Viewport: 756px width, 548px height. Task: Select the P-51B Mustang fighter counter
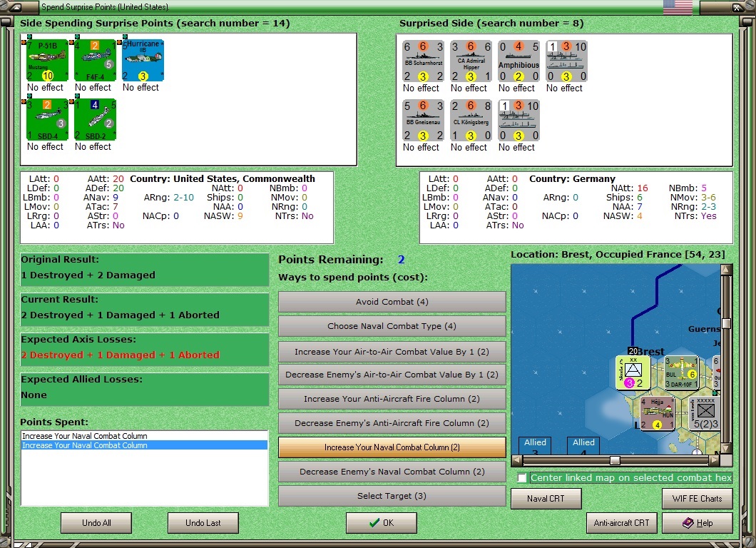click(47, 61)
